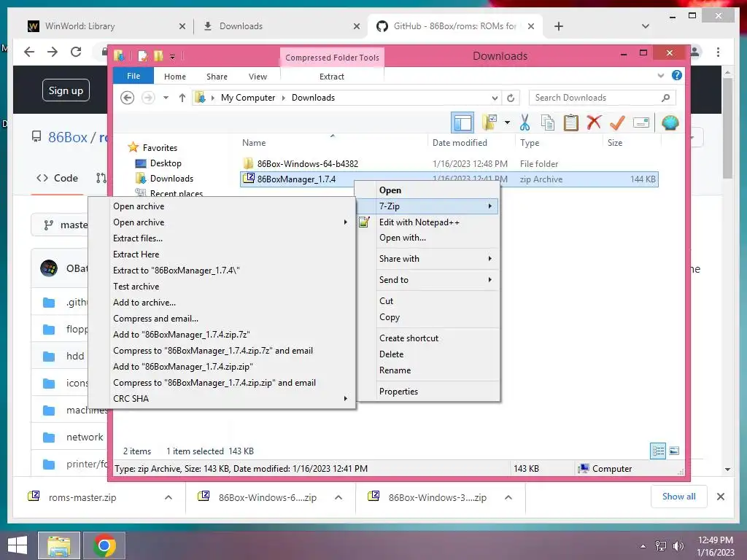Select Add to "86BoxManager_1.7.4.zip.7z"
Viewport: 747px width, 560px height.
[x=222, y=334]
